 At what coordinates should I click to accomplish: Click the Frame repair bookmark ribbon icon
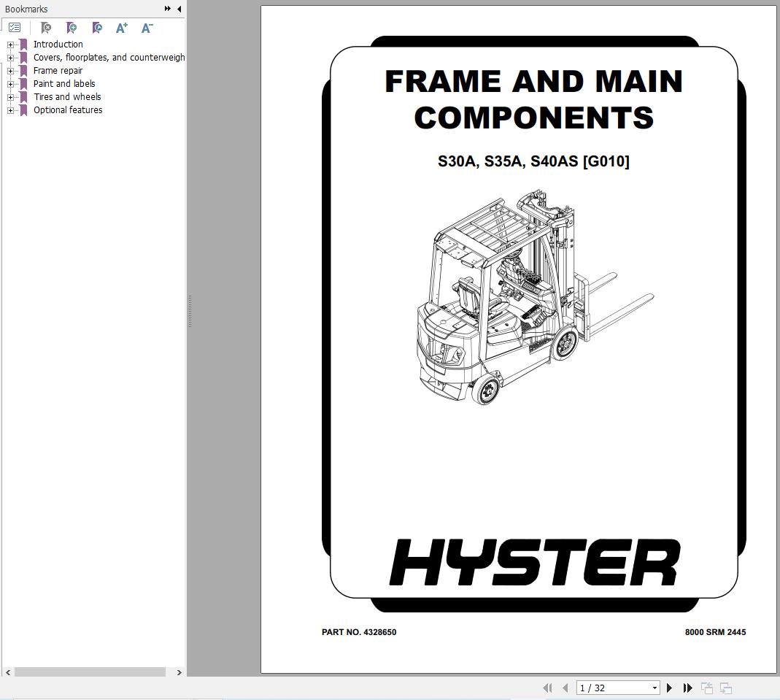(23, 71)
